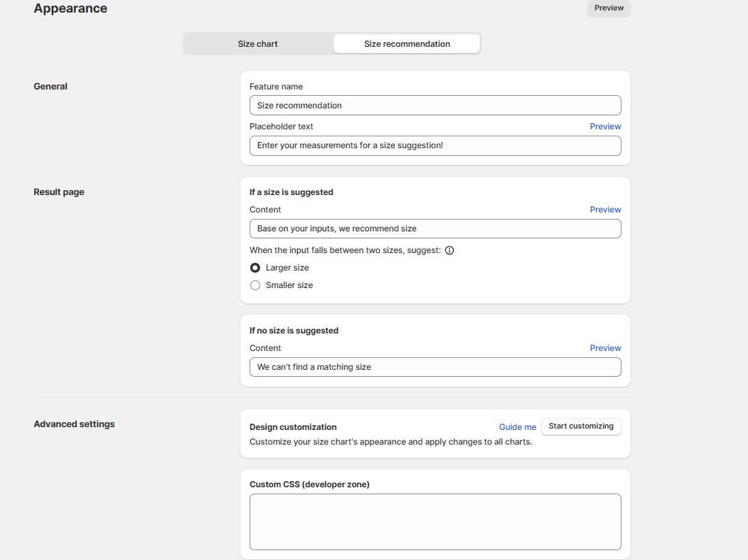The height and width of the screenshot is (560, 748).
Task: Click the 'If a size is suggested' heading
Action: [292, 192]
